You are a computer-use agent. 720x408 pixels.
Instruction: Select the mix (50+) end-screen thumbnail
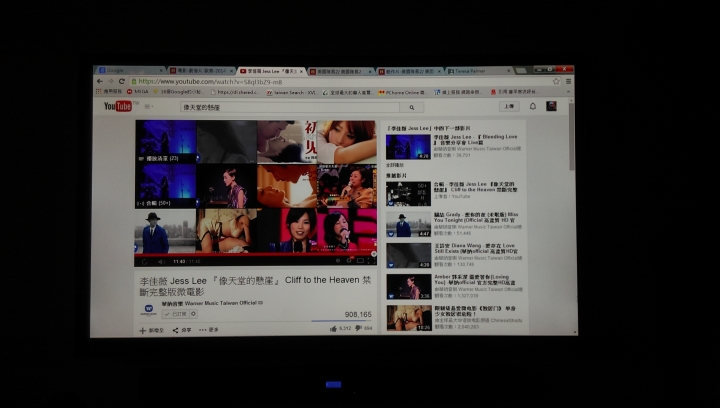pyautogui.click(x=166, y=186)
